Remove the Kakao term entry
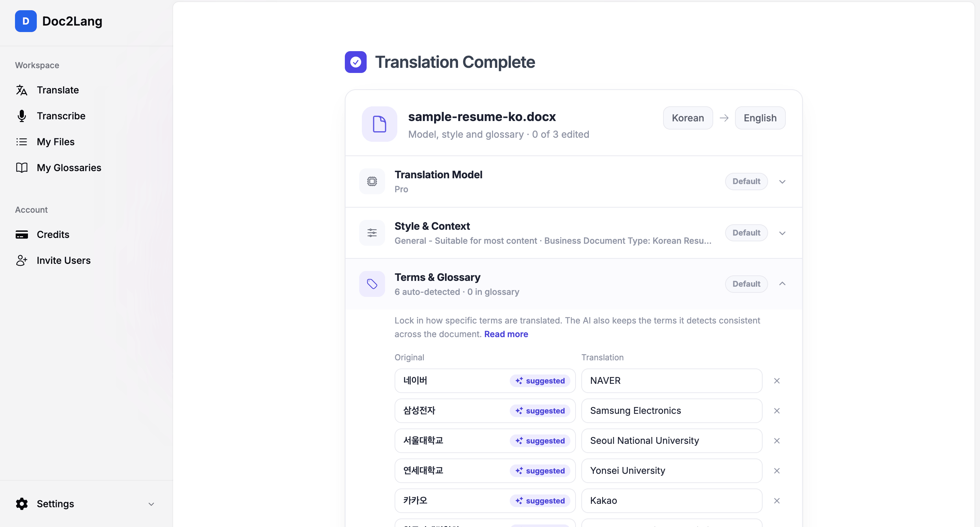 [777, 500]
